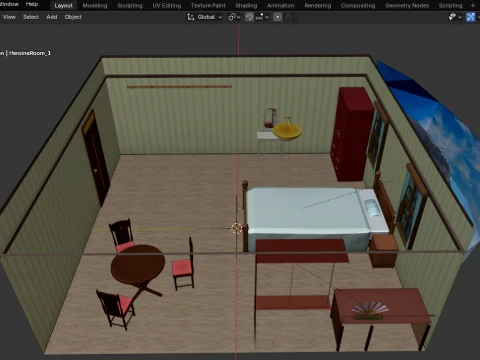Image resolution: width=480 pixels, height=360 pixels.
Task: Select the Geometry Nodes workspace tab
Action: point(407,6)
